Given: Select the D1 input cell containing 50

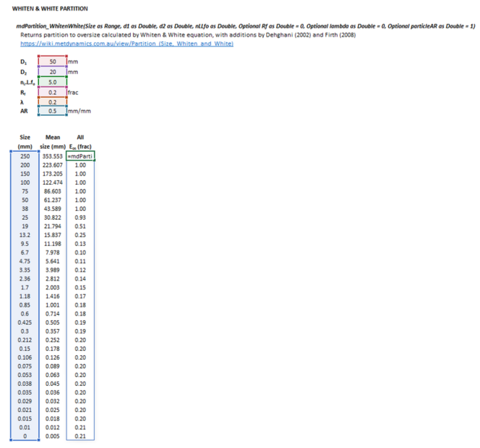Looking at the screenshot, I should (52, 61).
